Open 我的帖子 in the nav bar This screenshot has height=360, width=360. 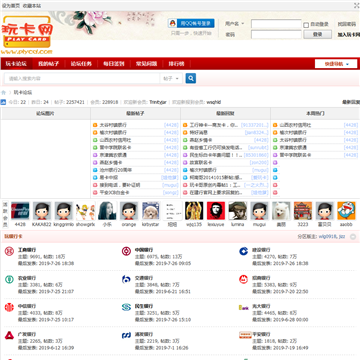[x=48, y=64]
